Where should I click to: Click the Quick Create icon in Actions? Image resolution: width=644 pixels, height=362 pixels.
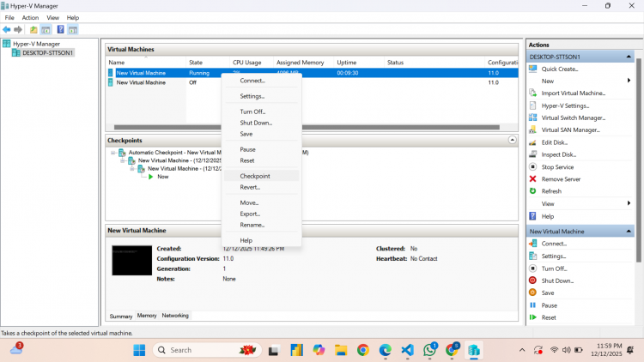point(532,69)
